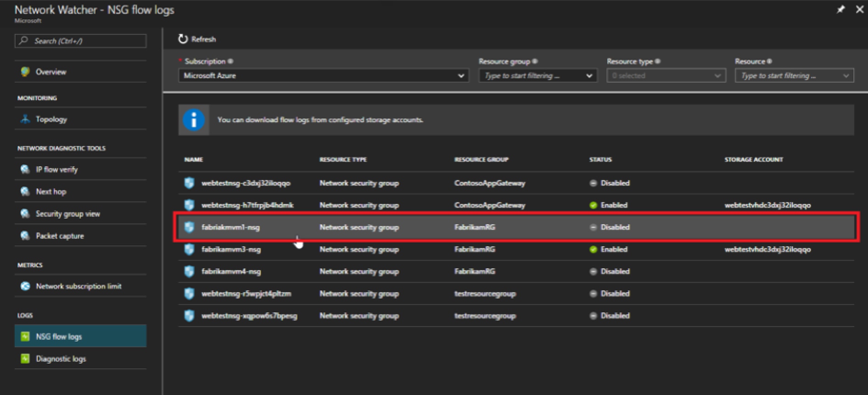
Task: Open the Resource type dropdown
Action: pos(717,76)
